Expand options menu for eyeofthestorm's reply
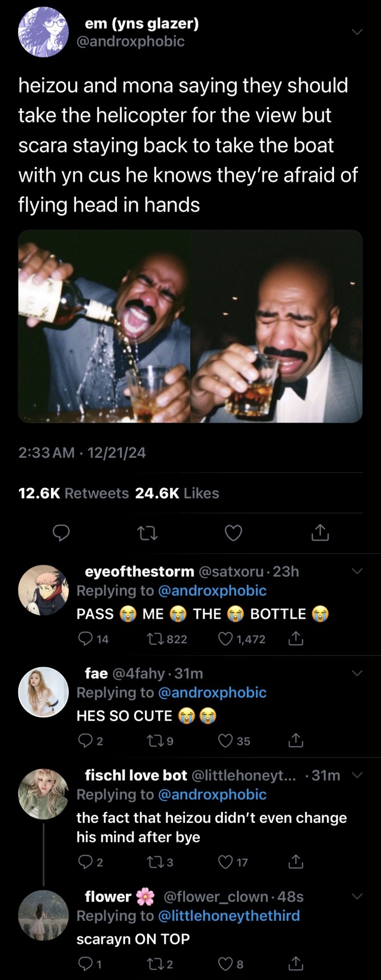 [x=357, y=571]
